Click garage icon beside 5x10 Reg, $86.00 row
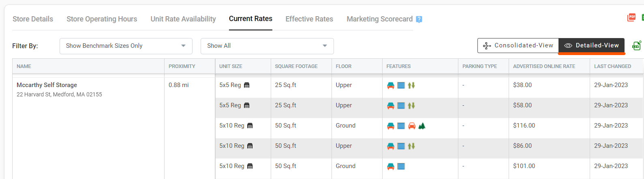 (250, 146)
